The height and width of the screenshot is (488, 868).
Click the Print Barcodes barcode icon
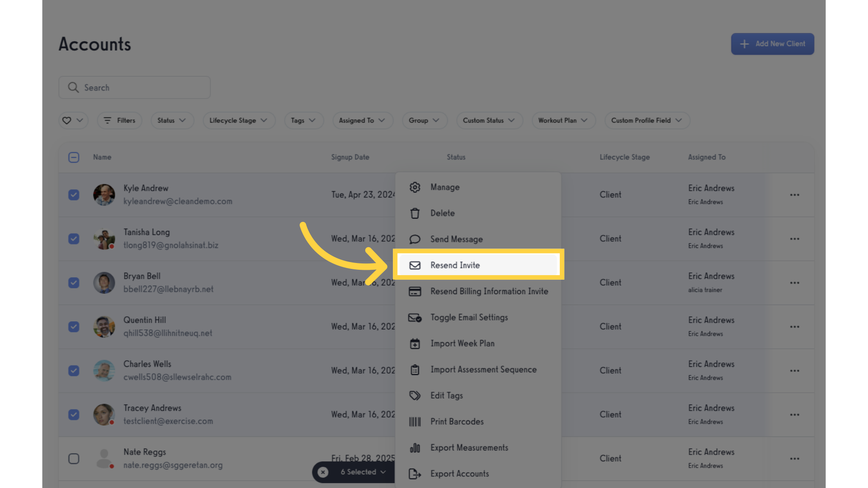coord(415,422)
